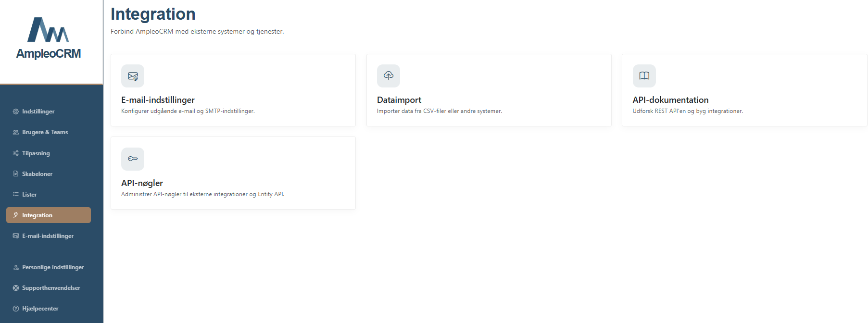
Task: Click the document icon beside Skabeloner
Action: (16, 174)
